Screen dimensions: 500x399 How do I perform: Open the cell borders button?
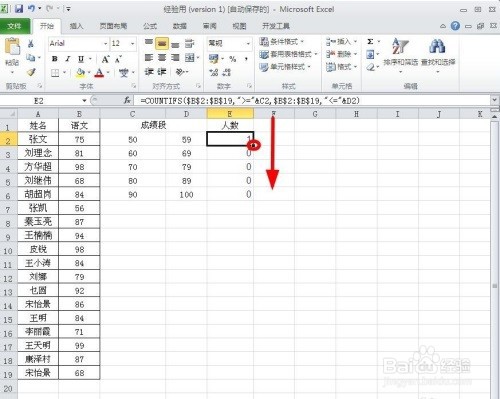pyautogui.click(x=55, y=72)
